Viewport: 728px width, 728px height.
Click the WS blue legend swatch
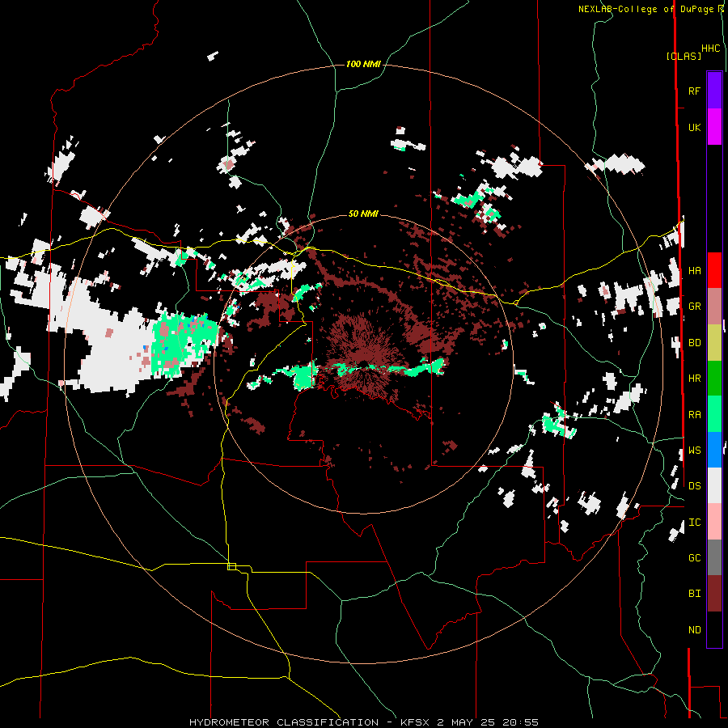[714, 450]
